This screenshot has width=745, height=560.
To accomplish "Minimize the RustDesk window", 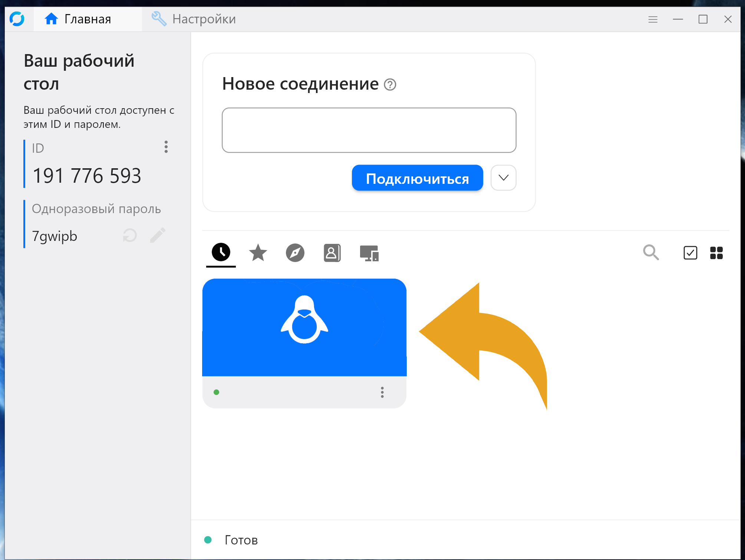I will tap(678, 19).
